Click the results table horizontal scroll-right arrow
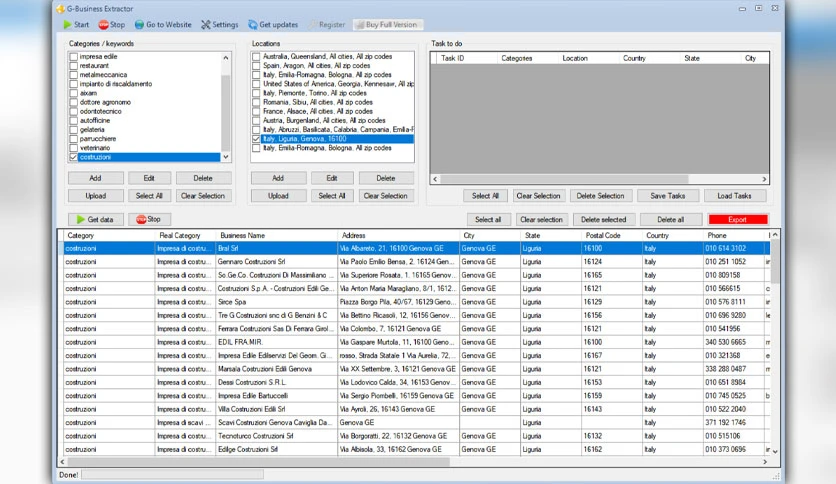 pyautogui.click(x=765, y=462)
